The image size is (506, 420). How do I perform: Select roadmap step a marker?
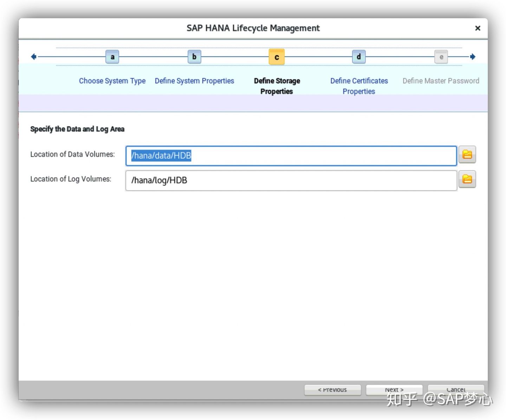(x=112, y=57)
